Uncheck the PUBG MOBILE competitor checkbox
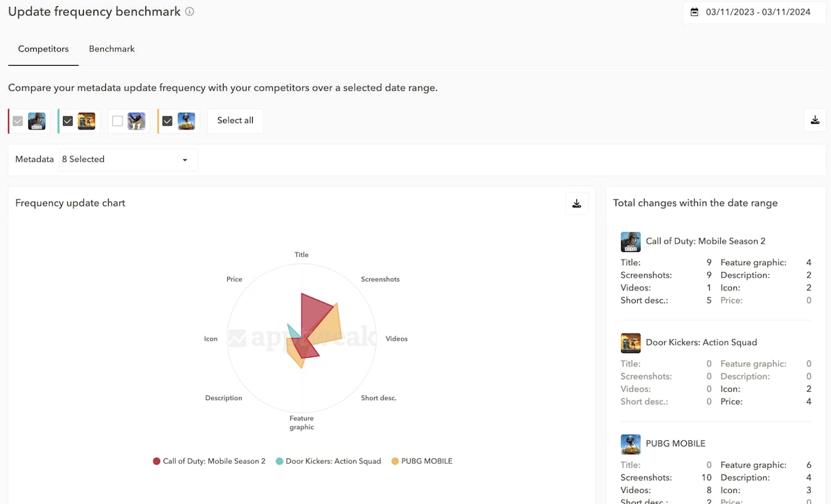Image resolution: width=831 pixels, height=504 pixels. click(x=167, y=121)
